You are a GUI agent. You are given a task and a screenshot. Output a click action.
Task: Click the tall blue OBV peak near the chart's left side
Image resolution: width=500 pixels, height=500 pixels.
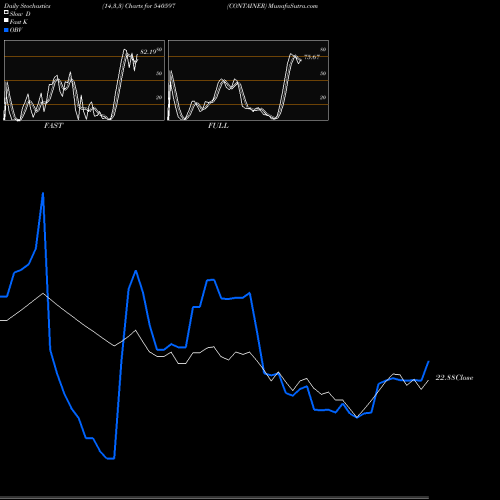(x=43, y=194)
